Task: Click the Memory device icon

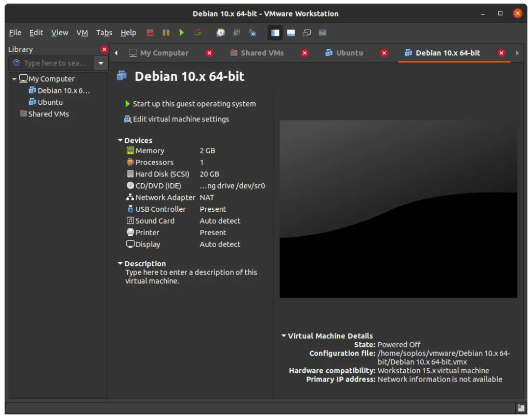Action: click(x=130, y=150)
